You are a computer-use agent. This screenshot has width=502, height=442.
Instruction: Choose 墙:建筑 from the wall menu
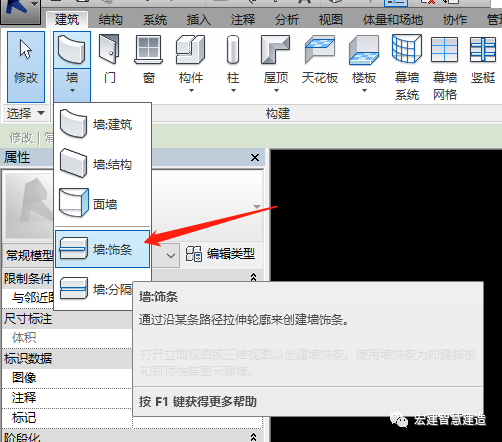103,124
